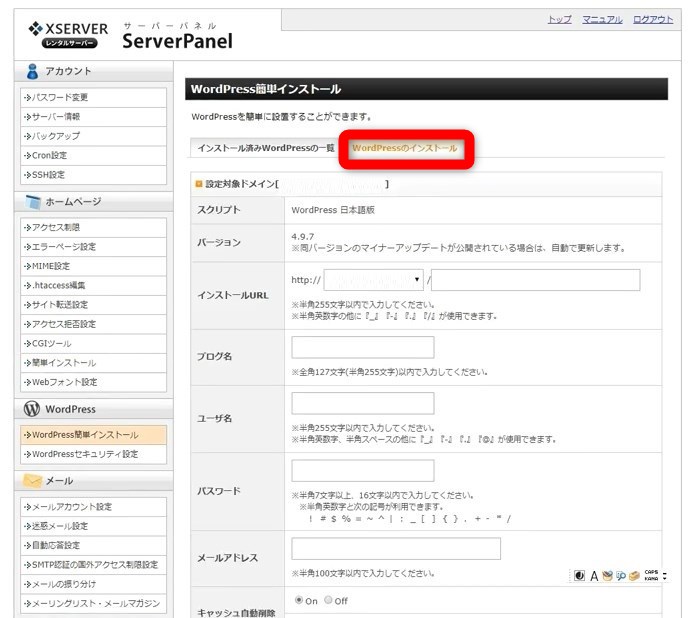The width and height of the screenshot is (690, 618).
Task: Select the On radio for キャッシュ自動削除
Action: tap(299, 600)
